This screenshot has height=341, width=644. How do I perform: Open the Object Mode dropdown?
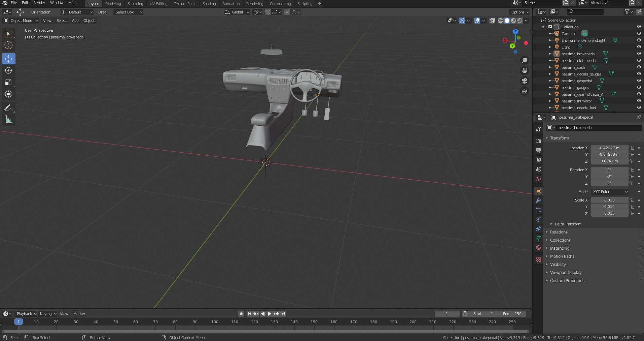click(21, 21)
